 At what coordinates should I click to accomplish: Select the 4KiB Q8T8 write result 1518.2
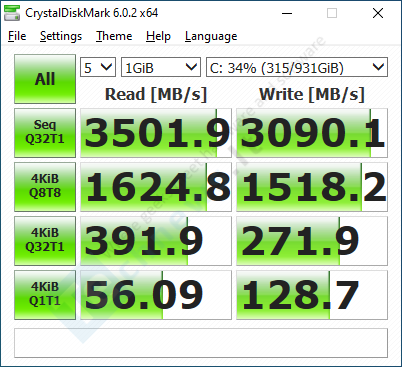click(312, 187)
